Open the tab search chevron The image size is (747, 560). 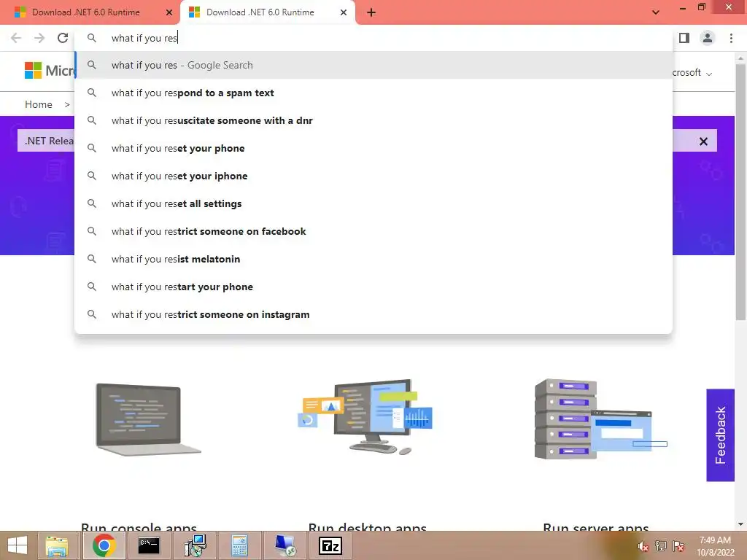point(656,12)
